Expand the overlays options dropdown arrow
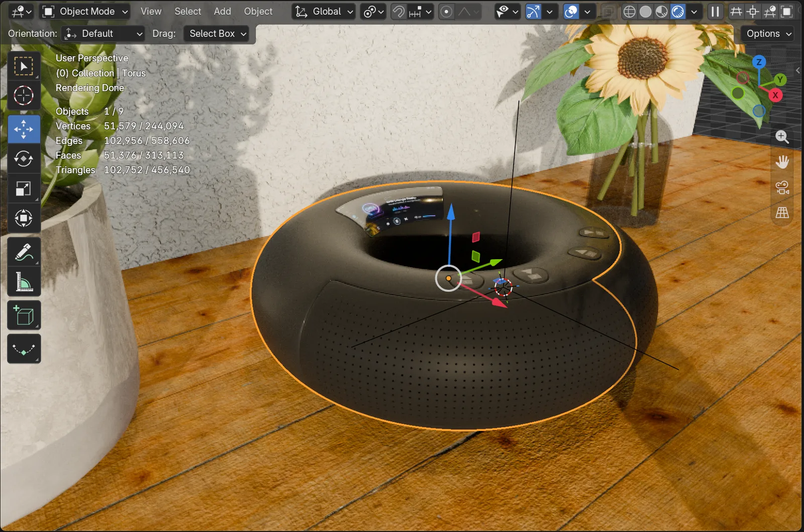The height and width of the screenshot is (532, 804). 587,12
